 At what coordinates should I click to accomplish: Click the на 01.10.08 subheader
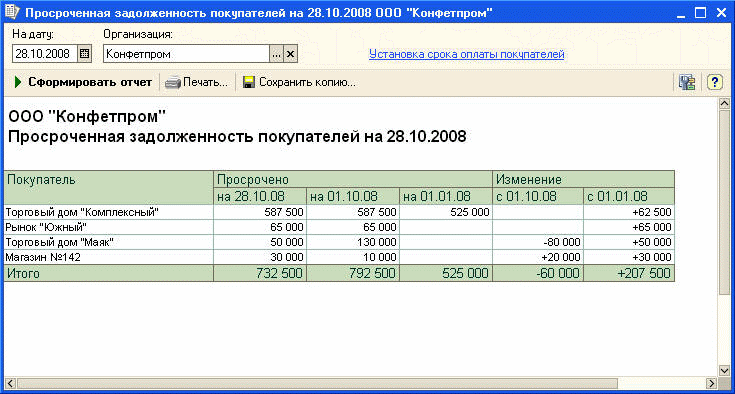pyautogui.click(x=353, y=196)
